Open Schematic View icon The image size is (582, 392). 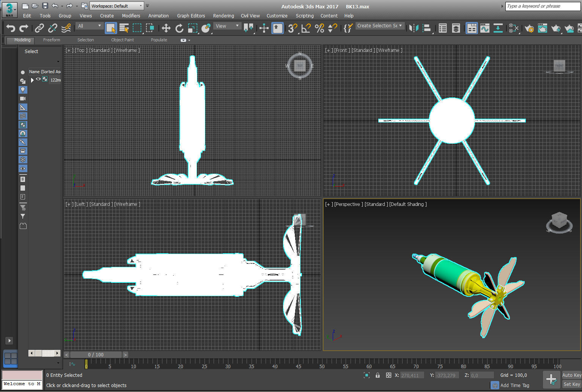pos(498,28)
